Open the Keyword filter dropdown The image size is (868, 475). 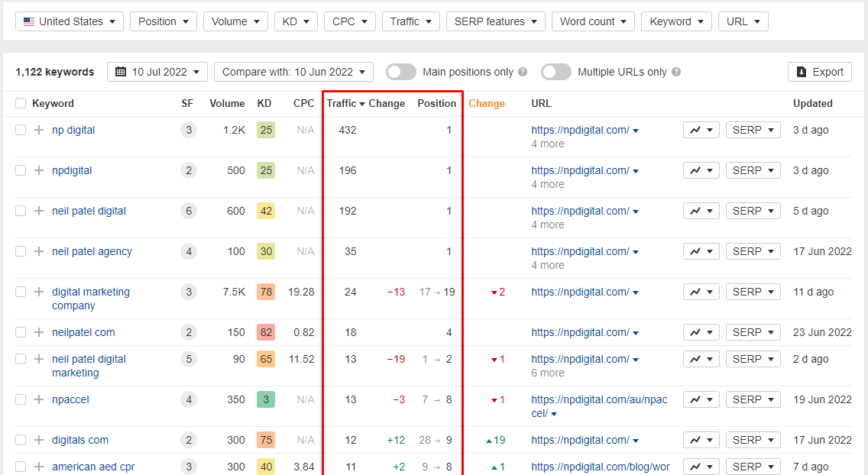676,21
